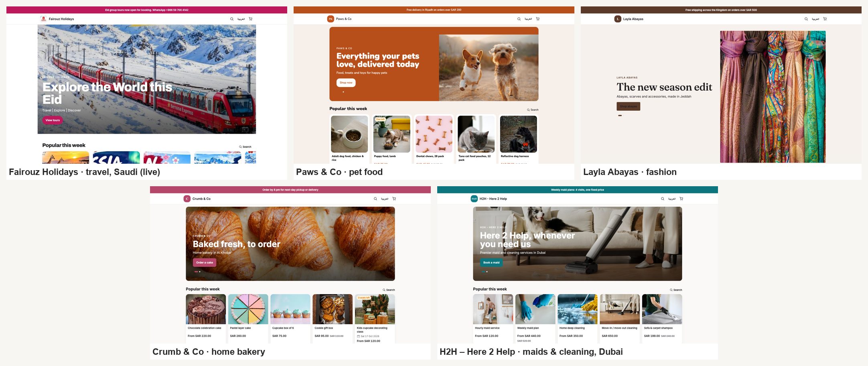
Task: Switch H2H site to Arabic
Action: point(672,199)
